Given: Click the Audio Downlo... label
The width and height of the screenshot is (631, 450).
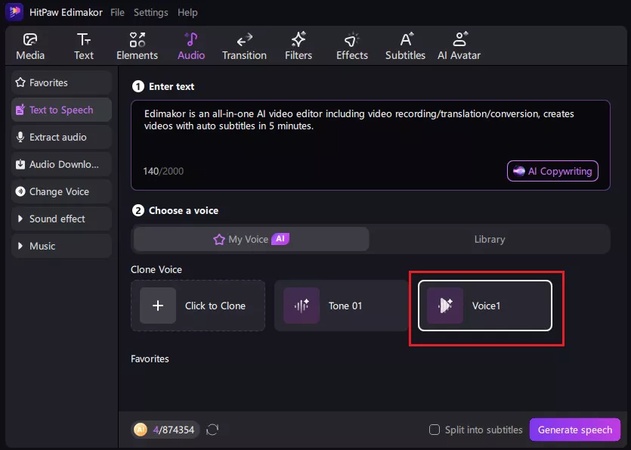Looking at the screenshot, I should click(64, 164).
